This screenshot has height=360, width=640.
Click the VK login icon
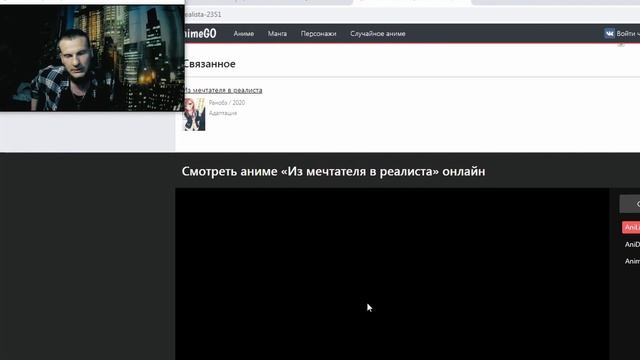tap(609, 33)
